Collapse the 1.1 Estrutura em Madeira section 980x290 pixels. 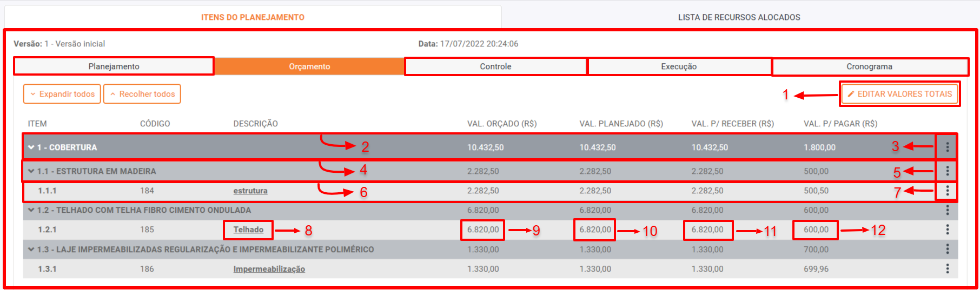pos(31,171)
